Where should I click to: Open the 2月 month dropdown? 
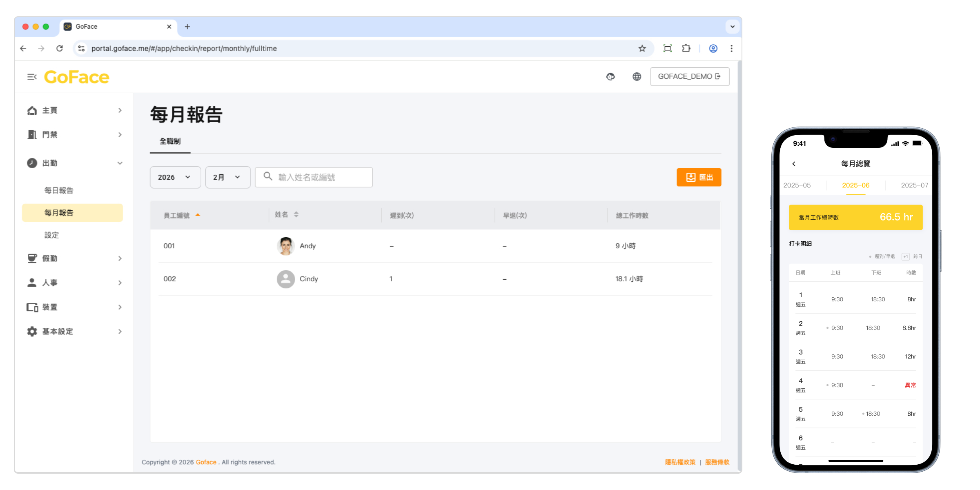227,177
